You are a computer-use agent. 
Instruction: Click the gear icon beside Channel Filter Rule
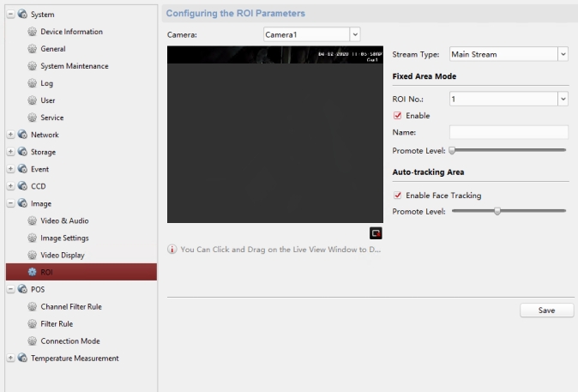34,307
